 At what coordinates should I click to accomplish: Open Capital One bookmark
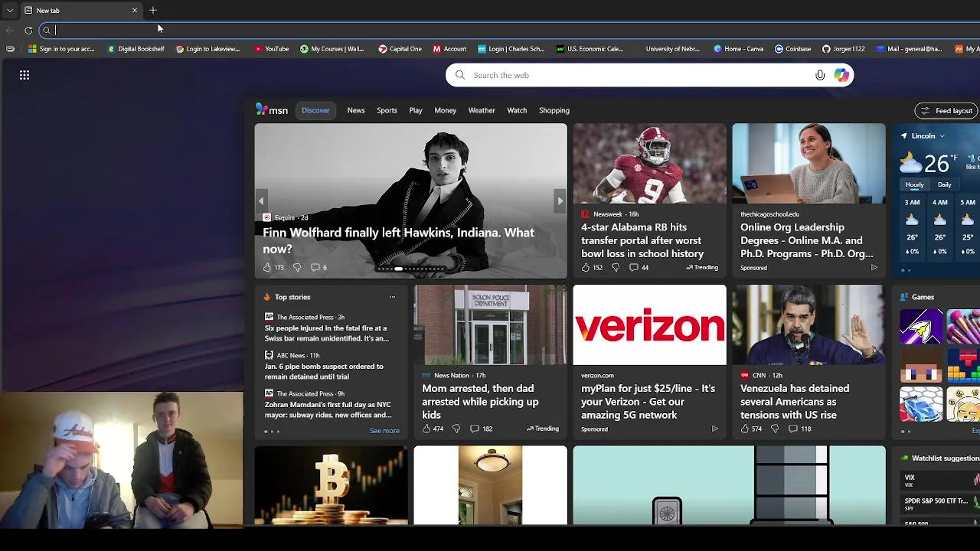[x=400, y=49]
